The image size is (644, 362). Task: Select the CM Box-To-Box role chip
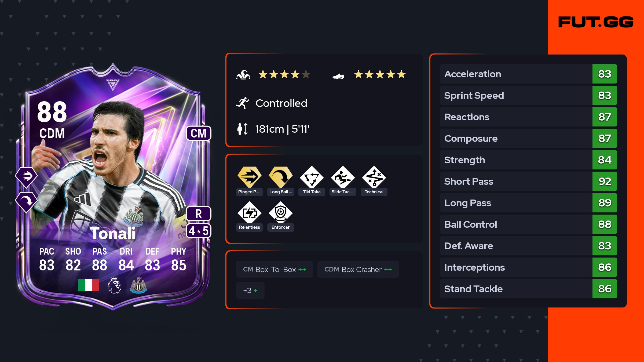click(x=275, y=269)
